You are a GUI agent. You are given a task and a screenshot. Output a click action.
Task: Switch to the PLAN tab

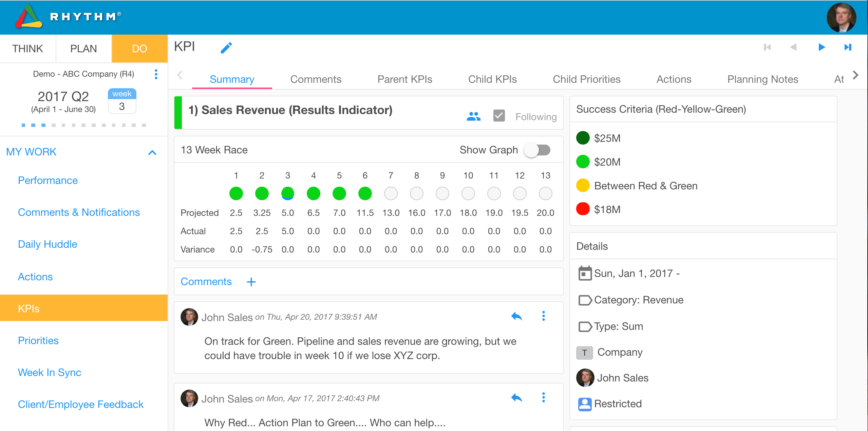pos(83,49)
